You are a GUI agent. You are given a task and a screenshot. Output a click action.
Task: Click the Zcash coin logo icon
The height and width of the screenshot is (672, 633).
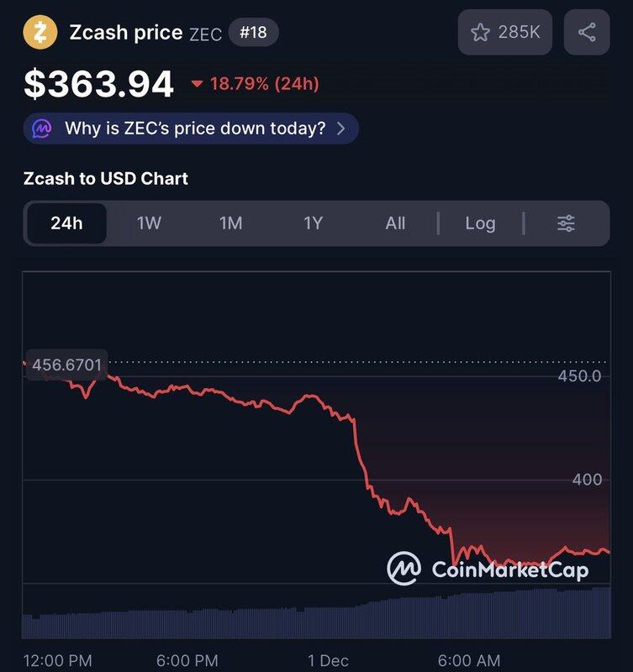[x=40, y=33]
